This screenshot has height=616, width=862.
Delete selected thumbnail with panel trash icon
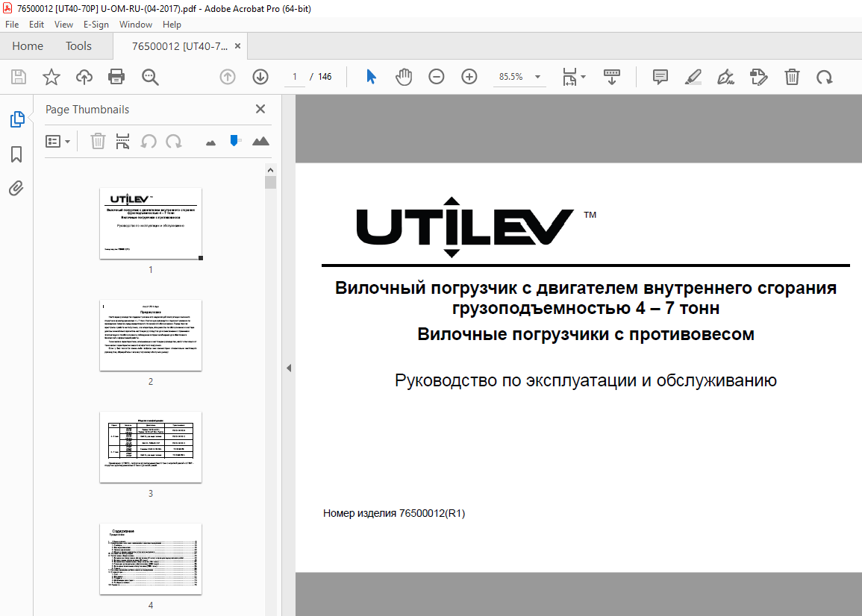[98, 141]
